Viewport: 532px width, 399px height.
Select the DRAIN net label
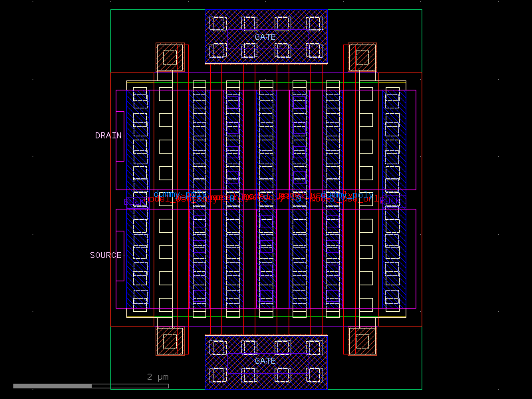tap(108, 136)
